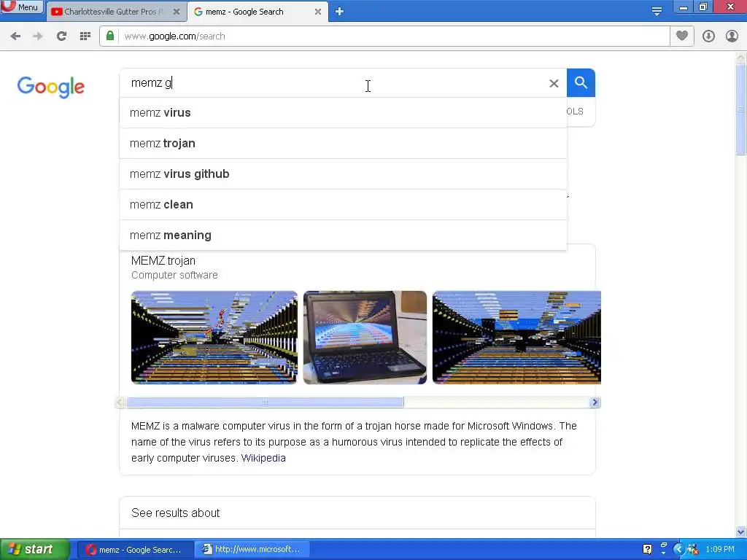Close the memz - Google Search tab
Viewport: 747px width, 560px height.
(x=318, y=12)
